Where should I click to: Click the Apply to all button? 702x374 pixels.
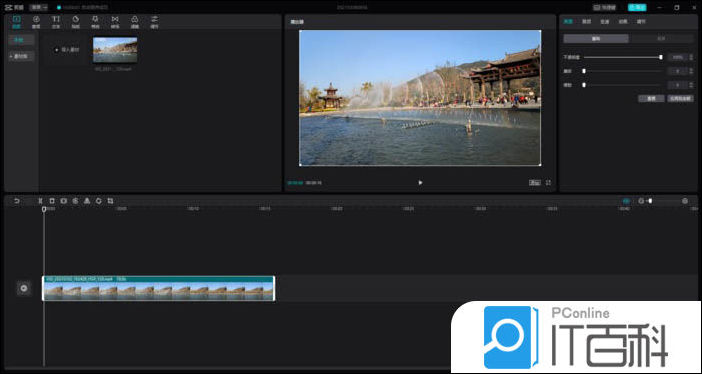681,99
